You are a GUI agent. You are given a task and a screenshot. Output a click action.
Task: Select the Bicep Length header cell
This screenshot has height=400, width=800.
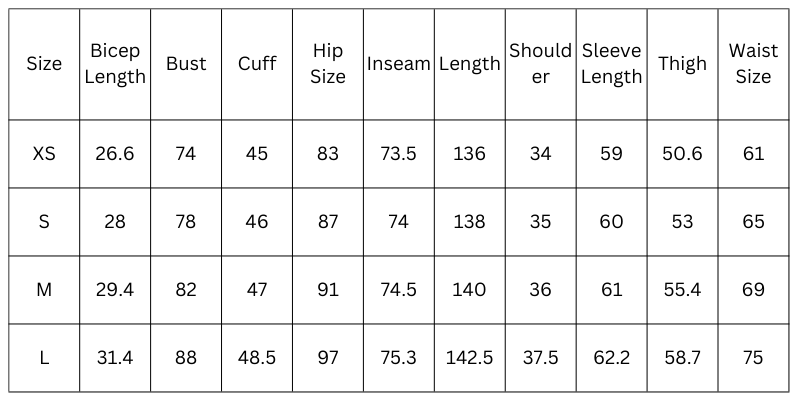115,64
